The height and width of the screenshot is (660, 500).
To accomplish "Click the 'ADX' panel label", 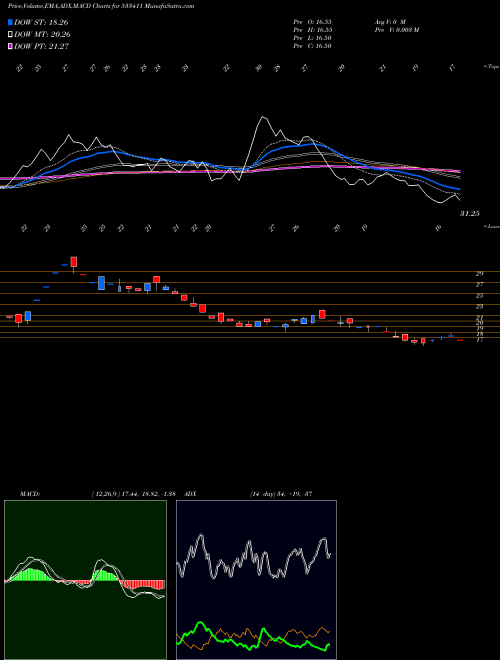I will click(x=191, y=494).
